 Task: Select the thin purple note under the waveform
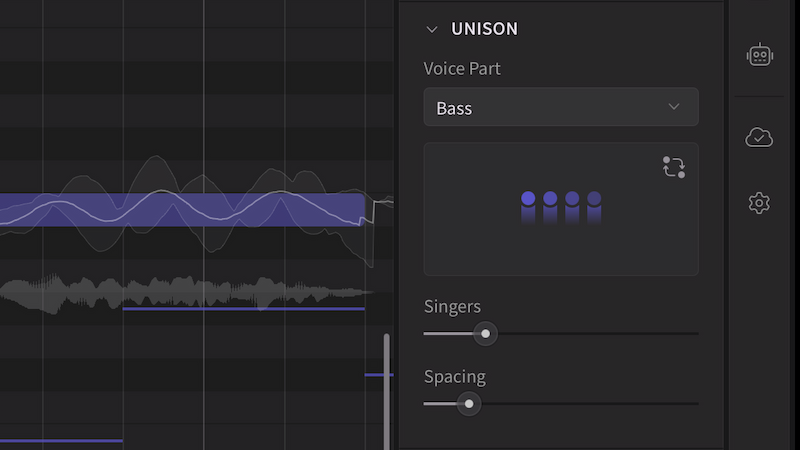click(243, 309)
